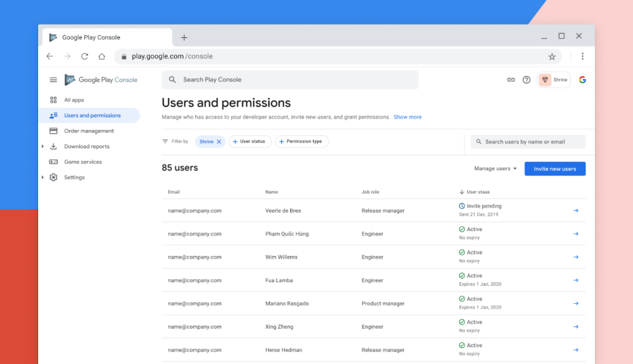Open the Google account G avatar
The width and height of the screenshot is (633, 364).
pyautogui.click(x=582, y=79)
